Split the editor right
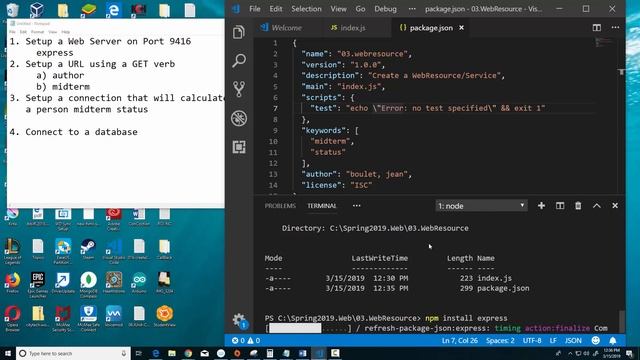Screen dimensions: 640x360 coord(596,28)
